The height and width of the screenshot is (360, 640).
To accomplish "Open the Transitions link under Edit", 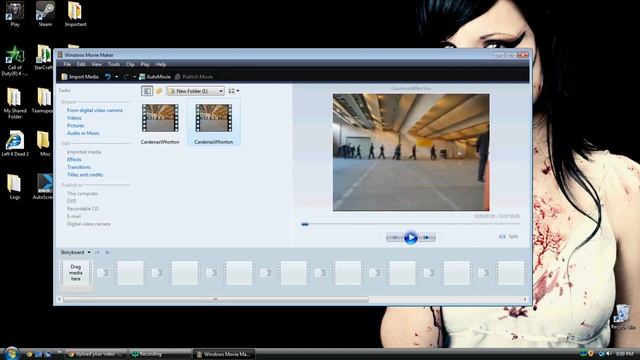I will pos(79,167).
